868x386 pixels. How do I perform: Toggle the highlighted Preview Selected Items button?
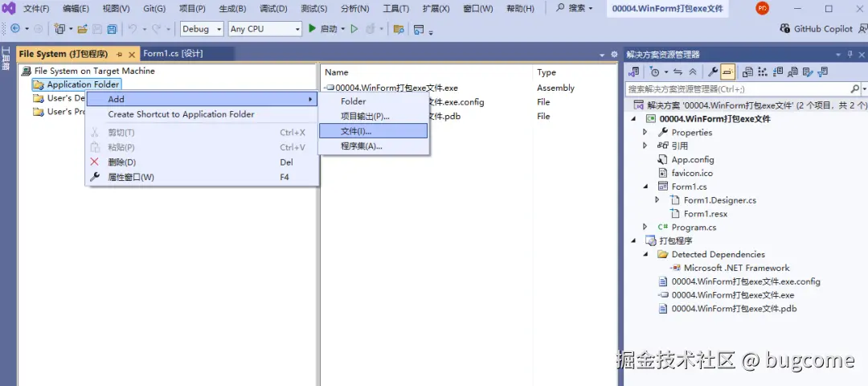click(728, 72)
